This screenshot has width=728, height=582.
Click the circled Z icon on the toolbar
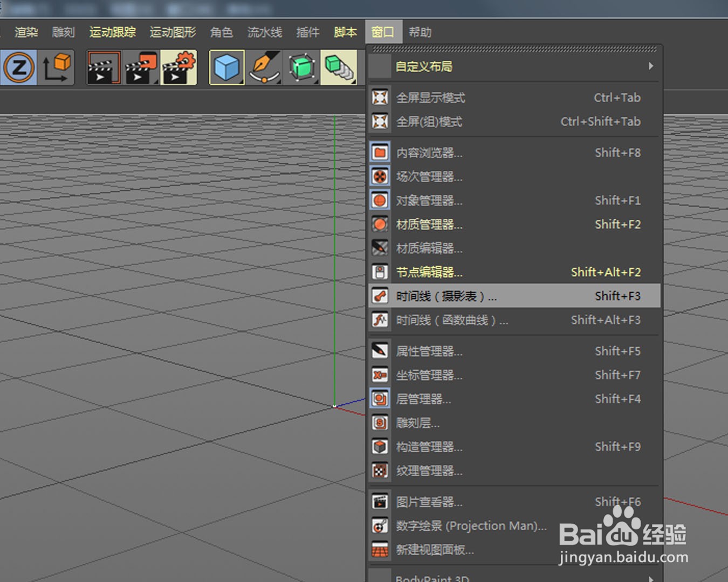point(19,67)
